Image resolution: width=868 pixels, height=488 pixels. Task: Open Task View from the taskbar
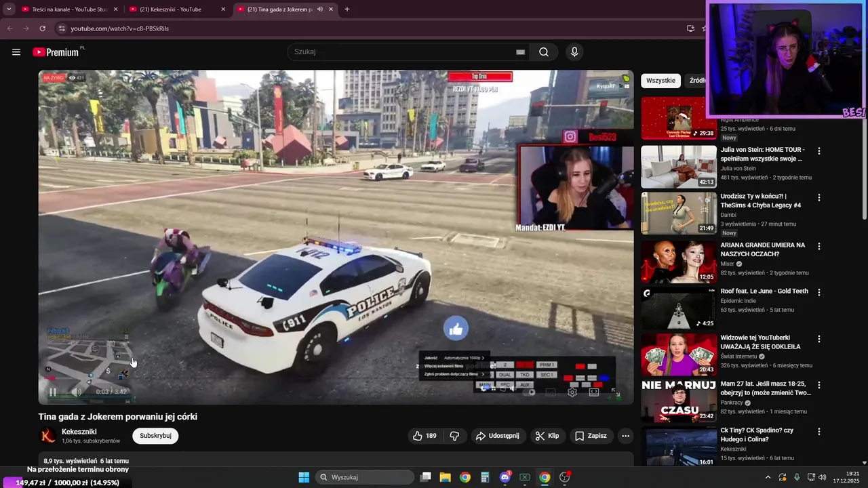426,477
